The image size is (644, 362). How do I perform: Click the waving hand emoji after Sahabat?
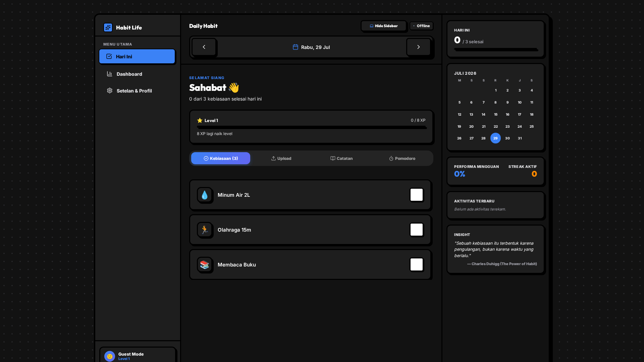pyautogui.click(x=234, y=88)
